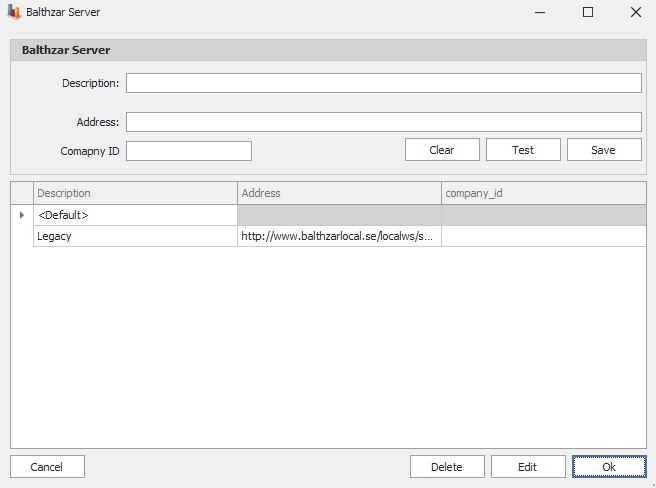Screen dimensions: 656x488
Task: Sort by the company_id column header
Action: [543, 193]
